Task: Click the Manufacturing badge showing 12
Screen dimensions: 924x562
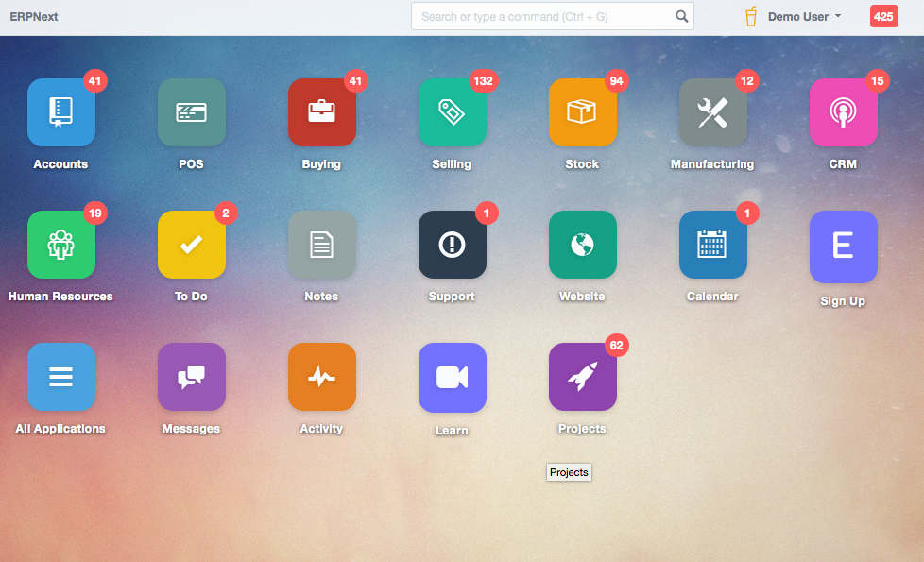Action: click(x=747, y=80)
